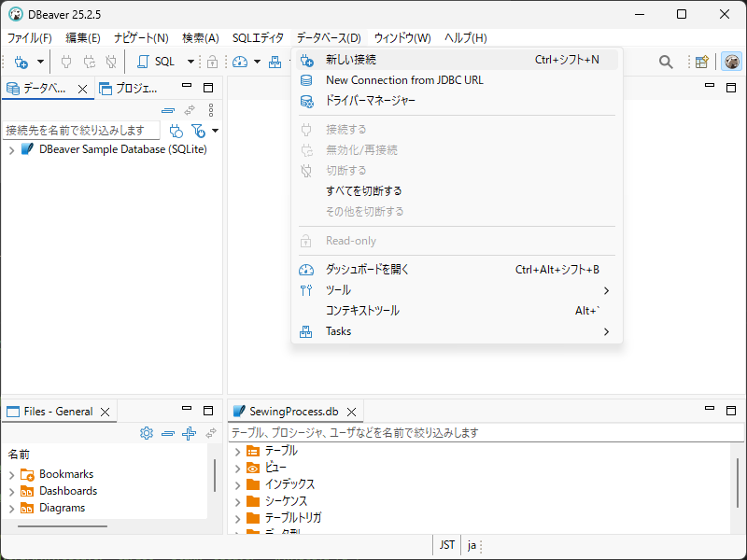Select DBeaver Sample Database (SQLite) item

[x=123, y=149]
